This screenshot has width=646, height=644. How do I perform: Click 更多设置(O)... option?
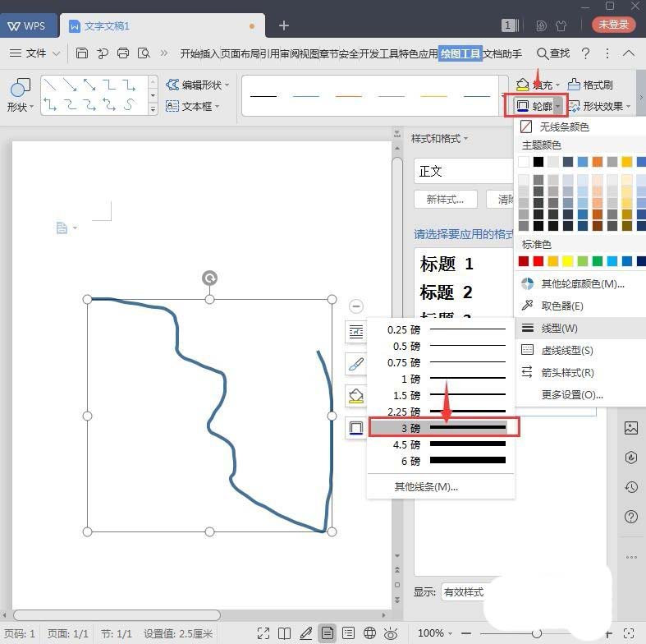[x=572, y=395]
